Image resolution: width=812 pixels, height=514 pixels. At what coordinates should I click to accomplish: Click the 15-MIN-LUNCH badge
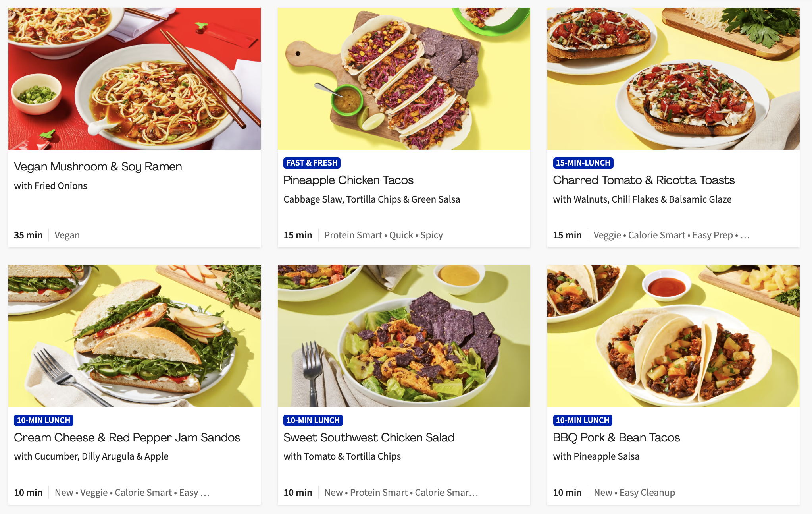pos(583,163)
